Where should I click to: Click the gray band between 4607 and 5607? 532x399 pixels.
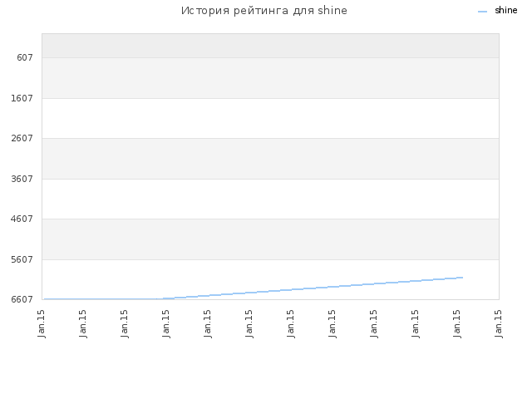coord(270,239)
